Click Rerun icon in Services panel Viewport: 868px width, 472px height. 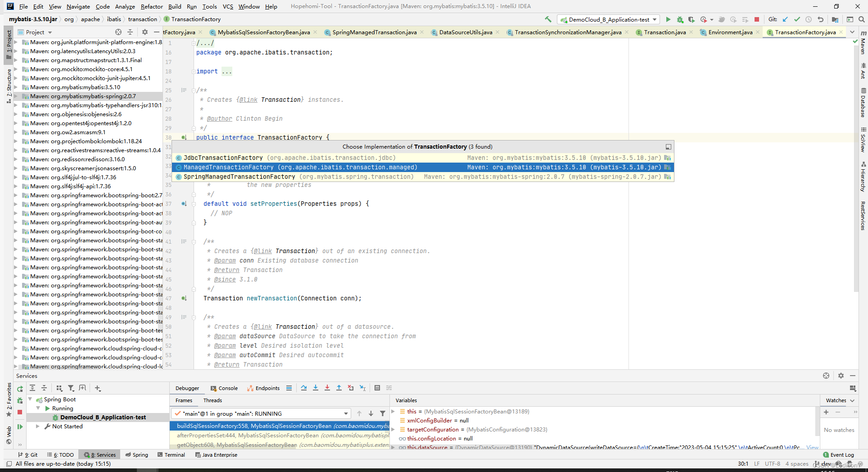point(20,389)
